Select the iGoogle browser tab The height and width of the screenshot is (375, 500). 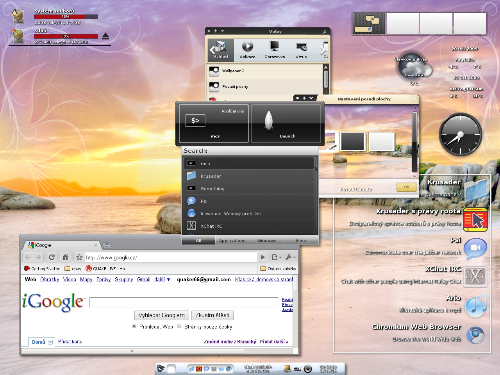pos(63,245)
